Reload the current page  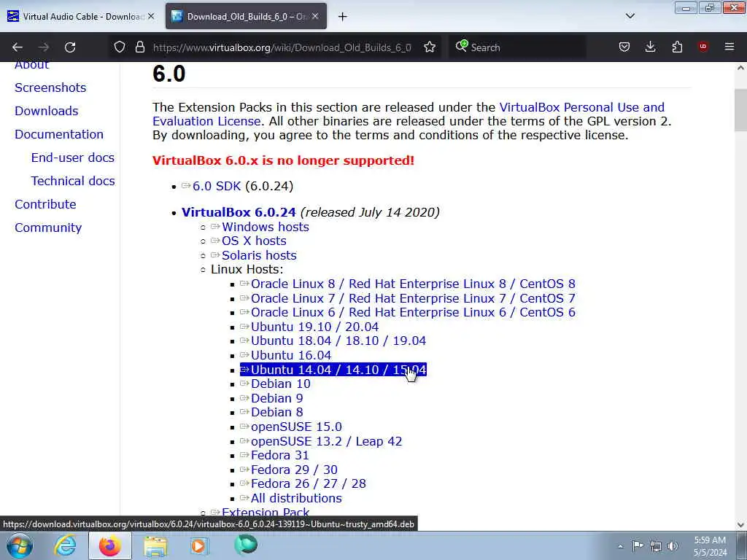pyautogui.click(x=70, y=47)
